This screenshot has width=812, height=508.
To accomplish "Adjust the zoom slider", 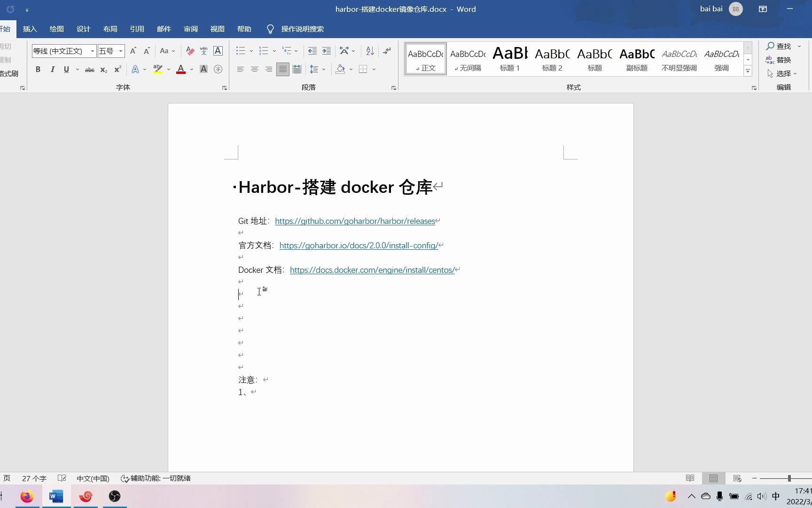I will pyautogui.click(x=789, y=478).
